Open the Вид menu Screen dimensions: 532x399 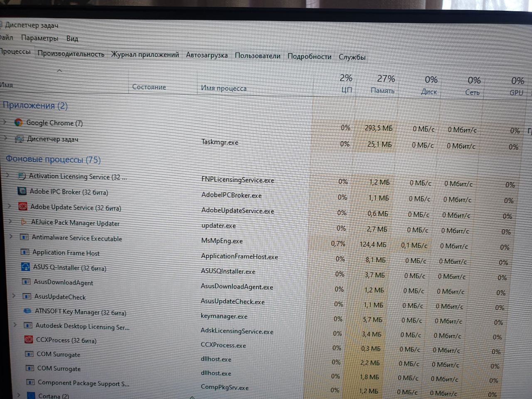tap(72, 38)
